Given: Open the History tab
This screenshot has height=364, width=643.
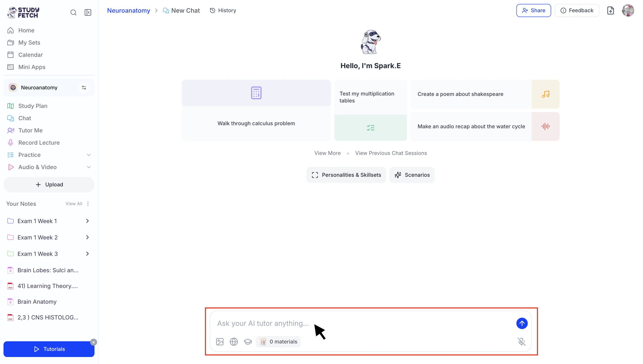Looking at the screenshot, I should point(223,10).
